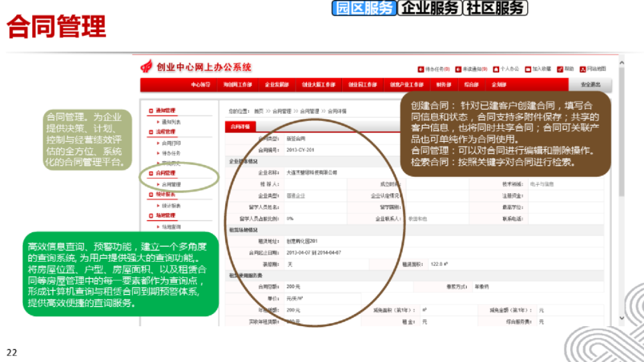
Task: Click the 网站地图 sitemap icon
Action: tap(582, 69)
